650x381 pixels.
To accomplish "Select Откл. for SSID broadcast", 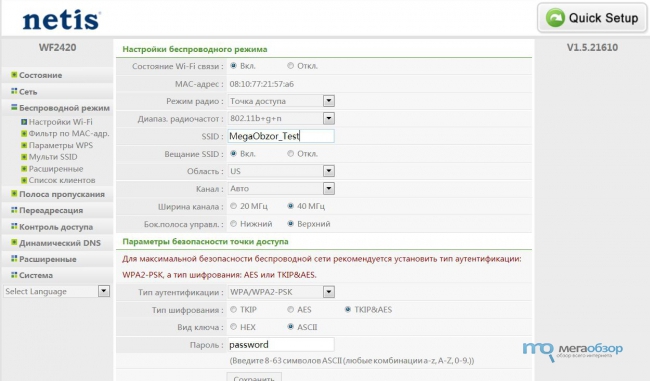I will (291, 153).
